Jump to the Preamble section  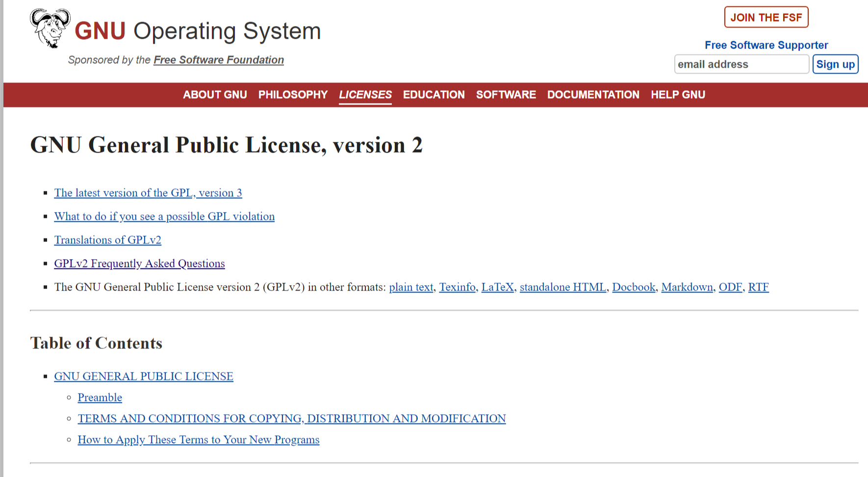[x=100, y=397]
